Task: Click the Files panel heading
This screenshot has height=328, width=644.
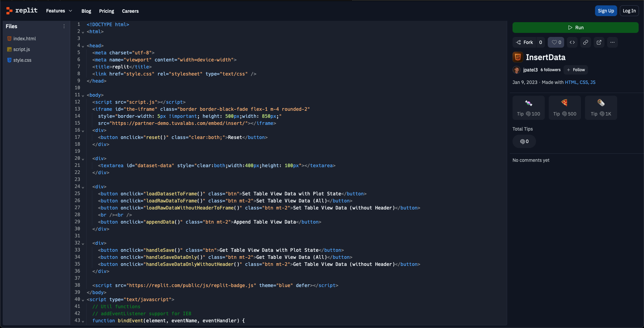Action: pos(11,26)
